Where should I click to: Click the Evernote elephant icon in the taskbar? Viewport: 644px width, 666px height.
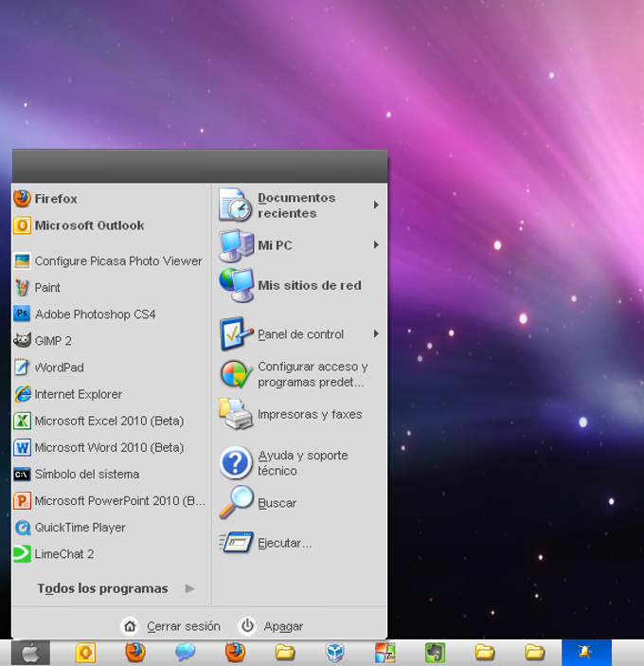pos(435,653)
